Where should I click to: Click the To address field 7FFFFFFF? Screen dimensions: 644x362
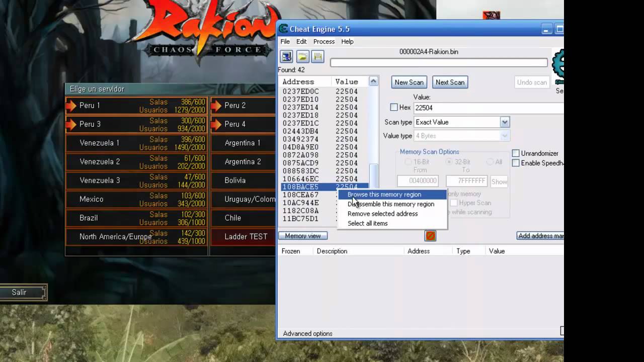466,181
